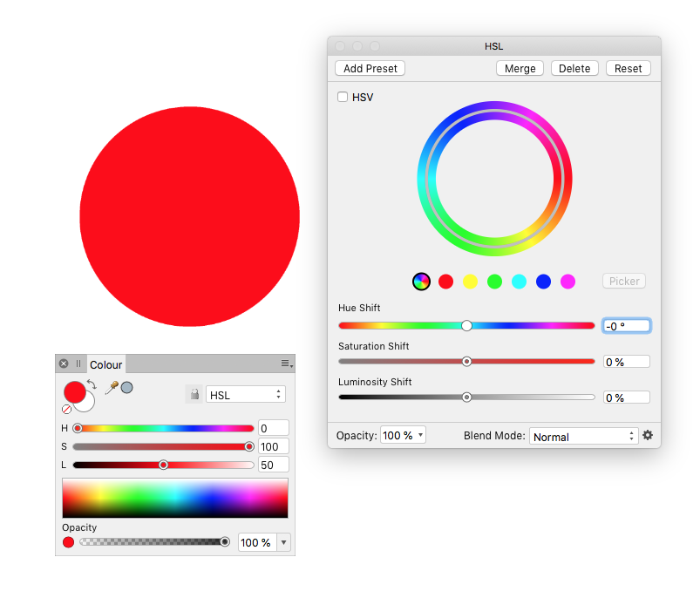Collapse the Colour panel via pause-bar icon
This screenshot has width=700, height=598.
tap(78, 364)
